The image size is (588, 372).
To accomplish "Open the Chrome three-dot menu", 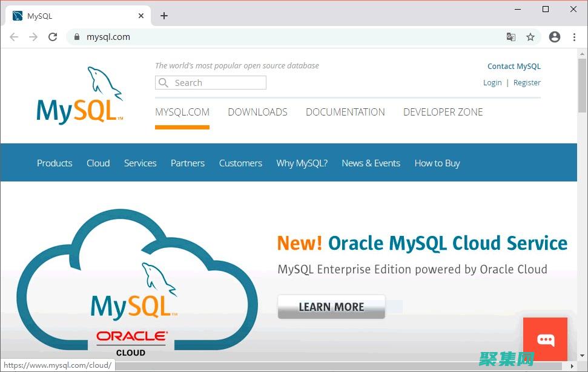I will (574, 37).
